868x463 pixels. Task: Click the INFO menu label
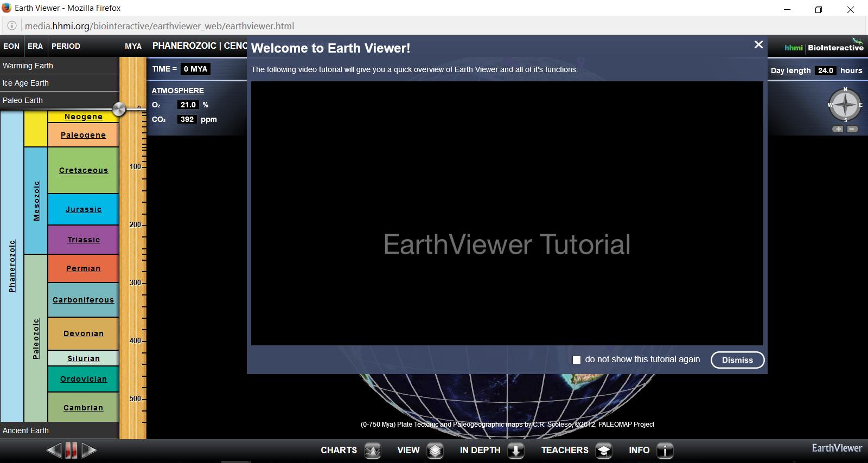(639, 451)
